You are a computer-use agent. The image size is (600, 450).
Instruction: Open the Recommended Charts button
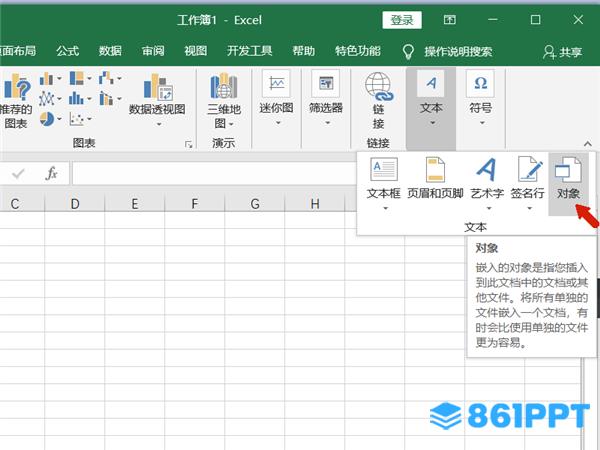[16, 100]
